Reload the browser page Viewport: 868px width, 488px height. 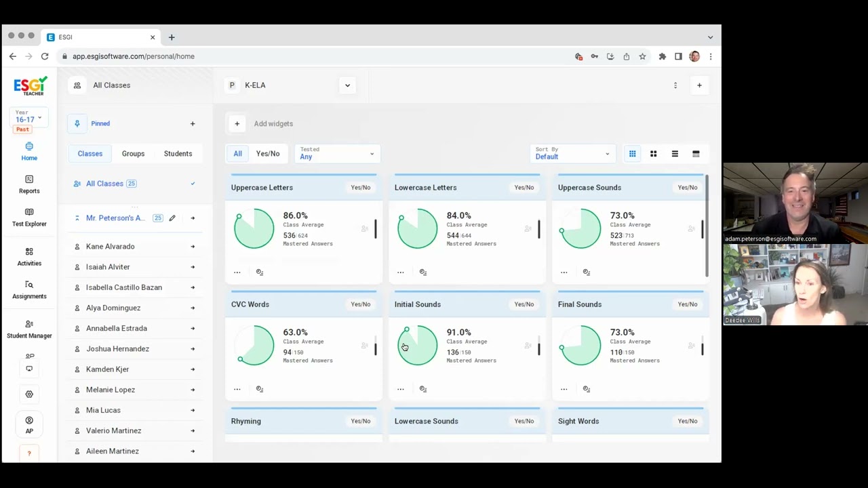(x=45, y=56)
